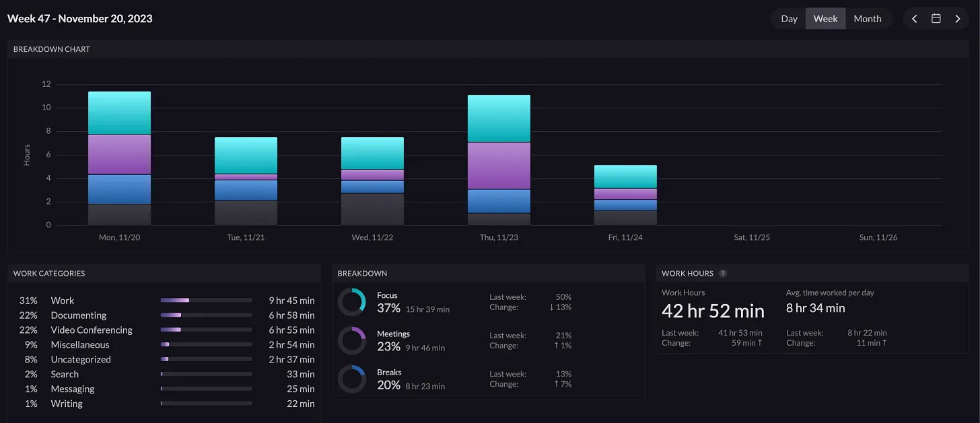The width and height of the screenshot is (980, 423).
Task: Click the '15 hr 39 min' Focus duration
Action: click(x=427, y=309)
